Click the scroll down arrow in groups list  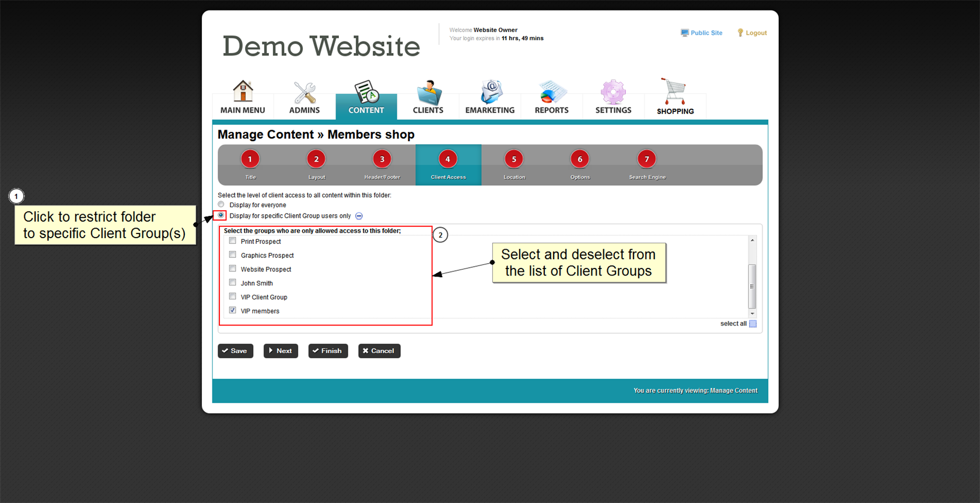pos(752,314)
